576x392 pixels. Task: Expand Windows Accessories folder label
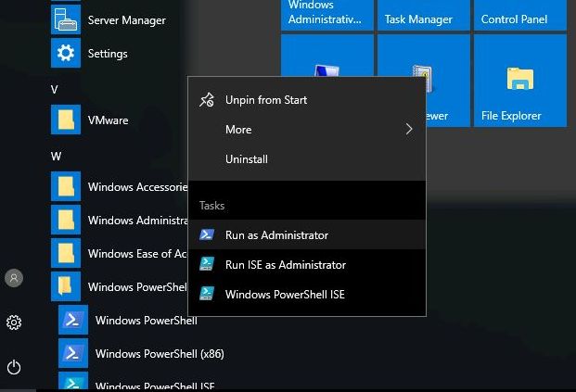(x=138, y=187)
